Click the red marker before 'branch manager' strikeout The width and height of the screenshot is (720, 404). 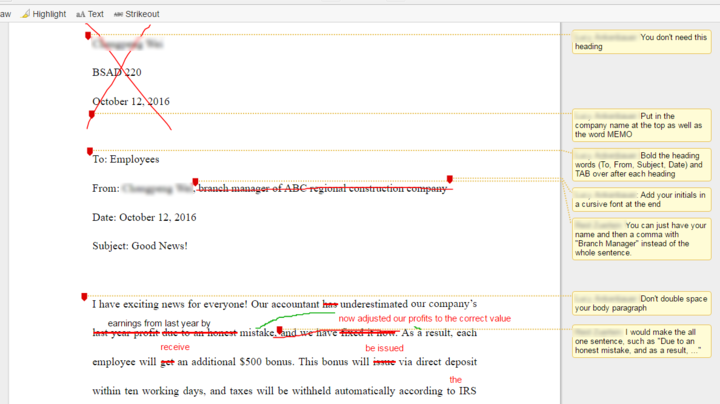click(195, 182)
